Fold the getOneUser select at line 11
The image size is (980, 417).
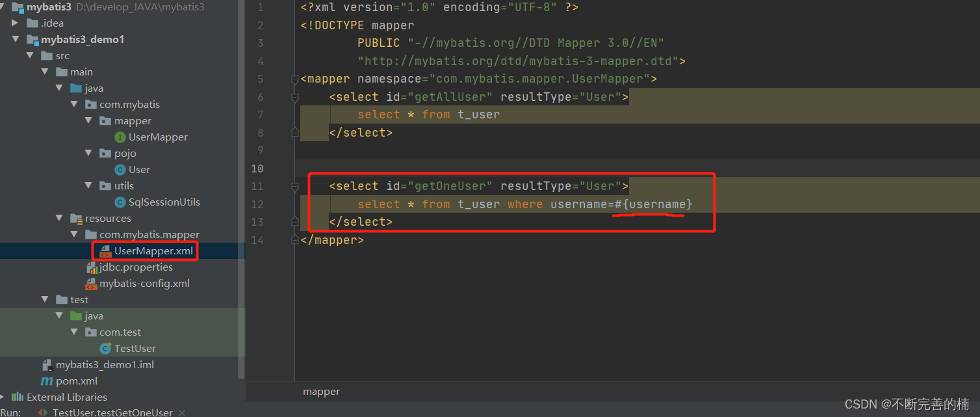[x=294, y=186]
